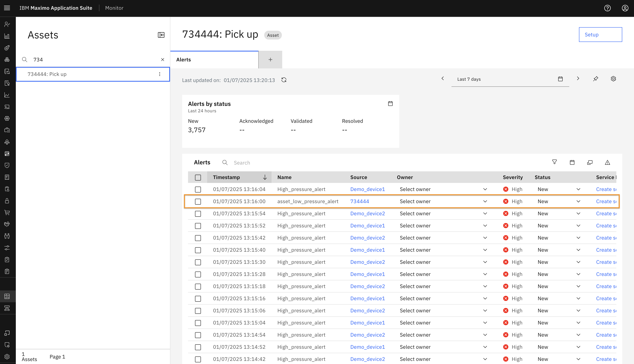Open the shopping cart icon in left sidebar
This screenshot has height=364, width=634.
tap(7, 213)
